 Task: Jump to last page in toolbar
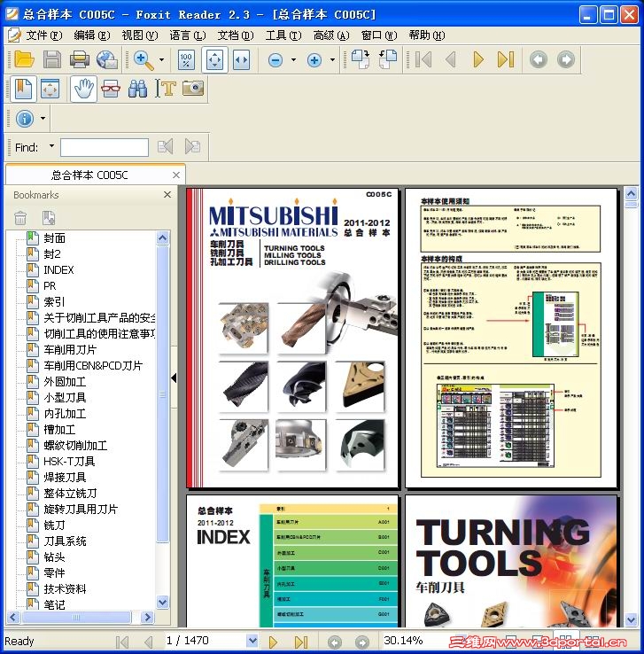point(506,59)
